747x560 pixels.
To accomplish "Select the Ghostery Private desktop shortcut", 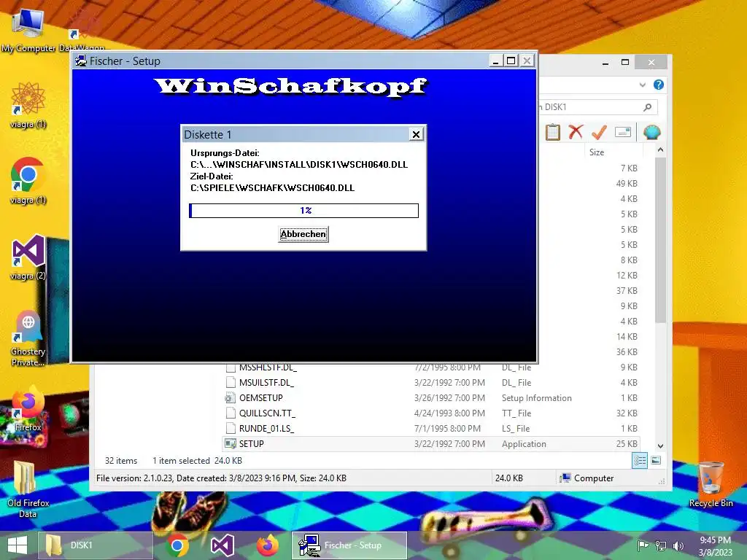I will coord(28,338).
